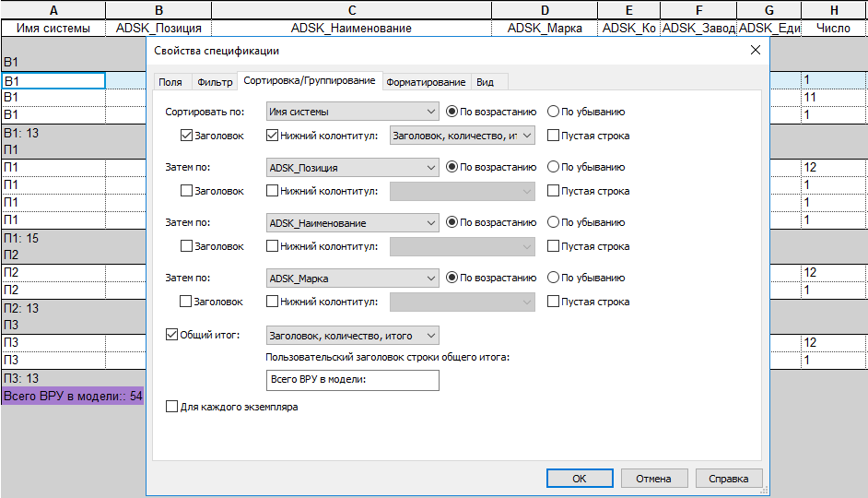The image size is (868, 498).
Task: Select column H header in schedule
Action: pos(834,10)
